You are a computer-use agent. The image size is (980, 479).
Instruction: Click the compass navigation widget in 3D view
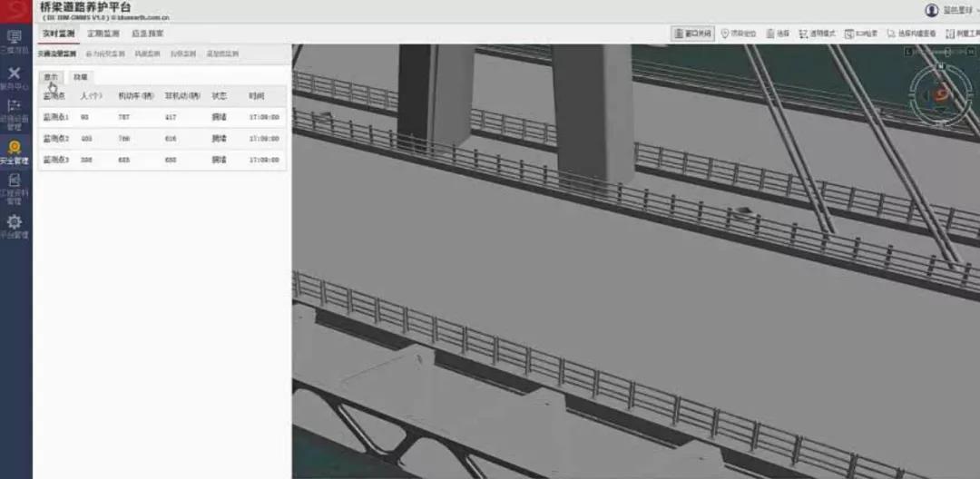click(939, 93)
